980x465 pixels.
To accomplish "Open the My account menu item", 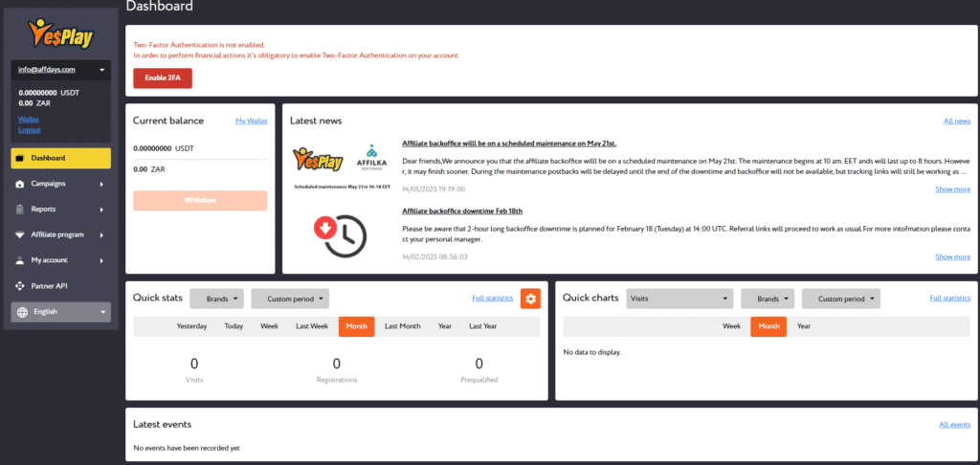I will coord(60,260).
